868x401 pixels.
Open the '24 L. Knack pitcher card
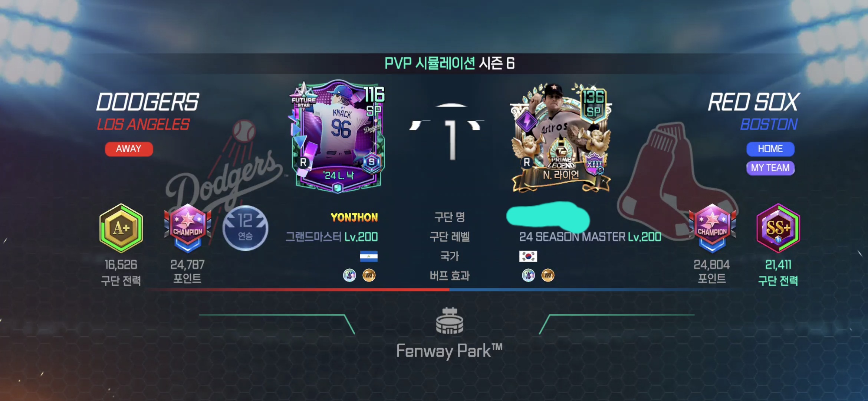338,137
